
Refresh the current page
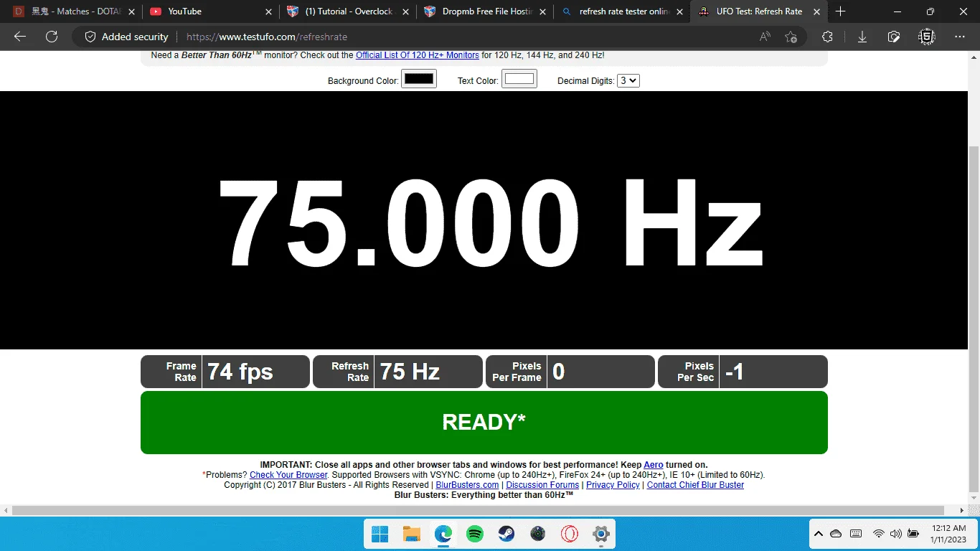coord(52,37)
